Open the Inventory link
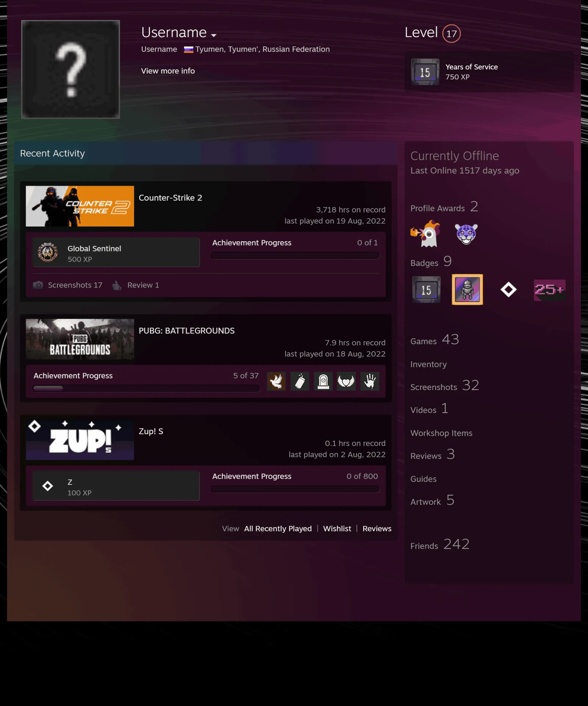588x706 pixels. point(429,364)
